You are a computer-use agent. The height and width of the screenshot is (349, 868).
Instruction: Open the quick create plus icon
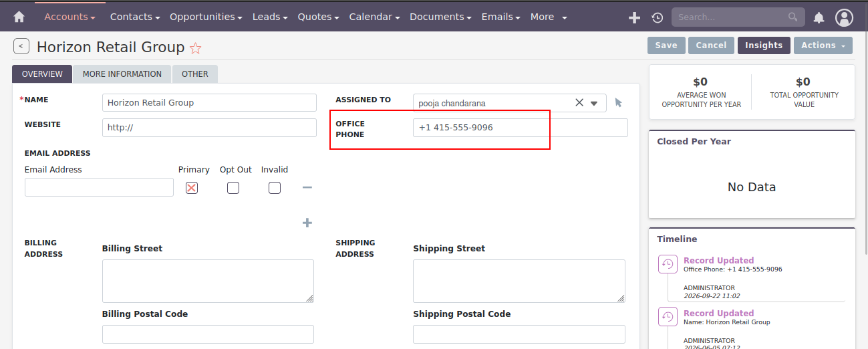coord(635,17)
